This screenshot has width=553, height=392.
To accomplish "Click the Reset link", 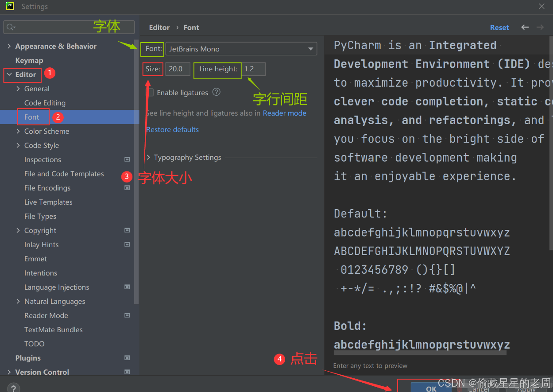I will (x=499, y=27).
